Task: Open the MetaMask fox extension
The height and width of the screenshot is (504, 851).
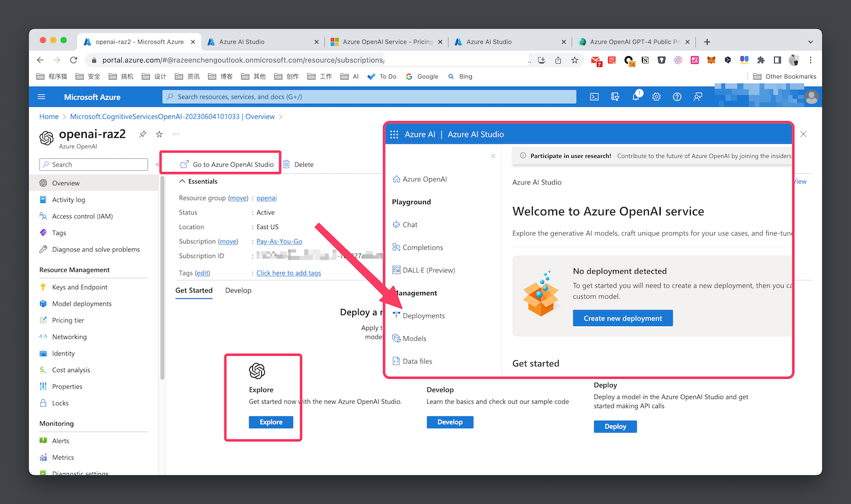Action: [712, 60]
